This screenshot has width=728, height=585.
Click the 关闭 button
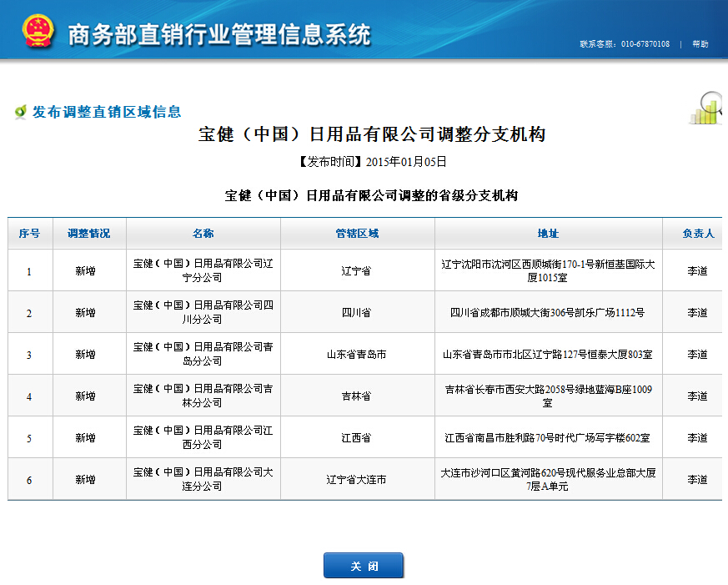364,566
